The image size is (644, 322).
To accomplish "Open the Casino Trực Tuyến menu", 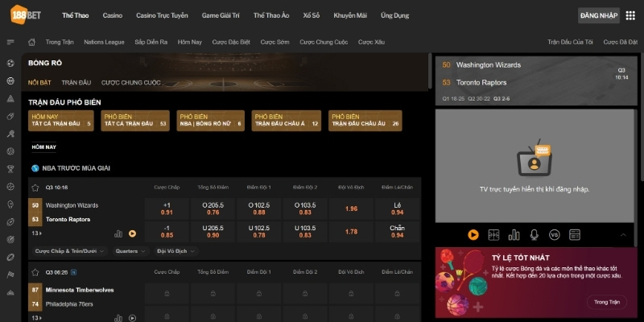I will point(162,15).
